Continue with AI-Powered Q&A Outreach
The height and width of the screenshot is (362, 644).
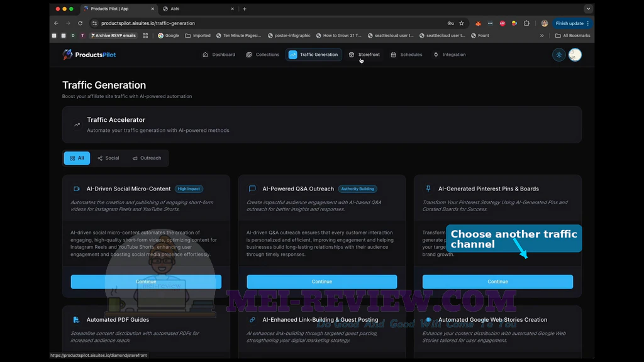(x=321, y=282)
